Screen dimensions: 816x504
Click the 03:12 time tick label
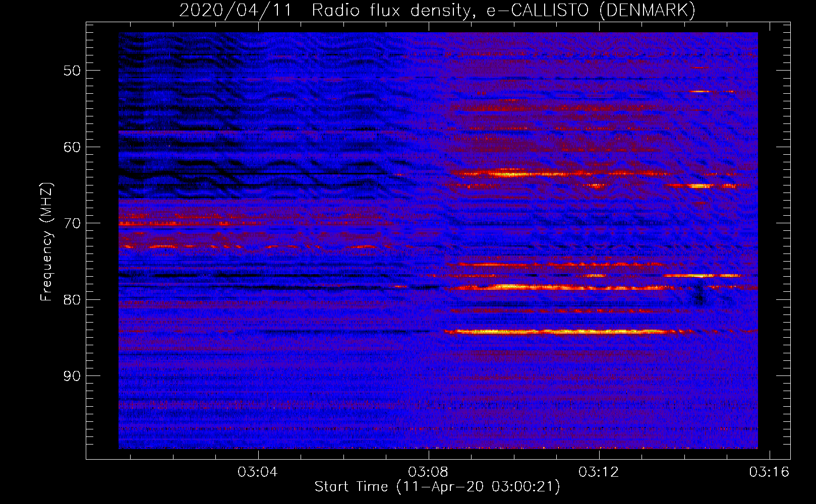599,472
